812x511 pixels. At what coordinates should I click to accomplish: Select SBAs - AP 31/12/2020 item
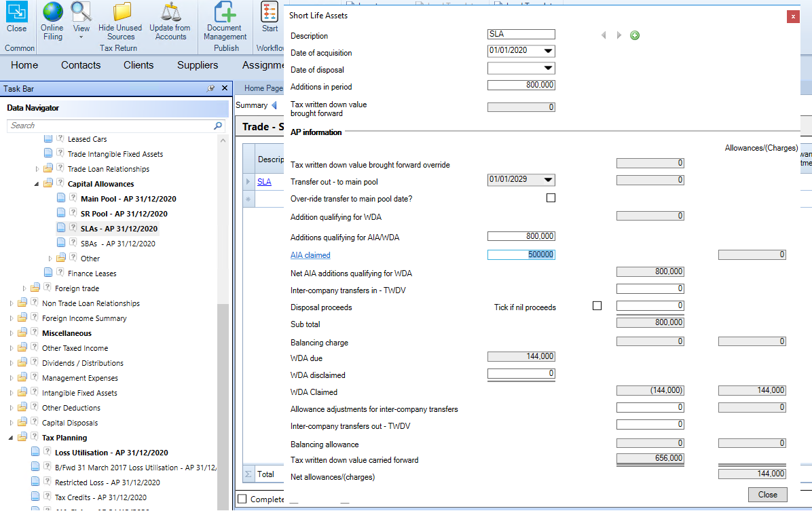tap(117, 244)
